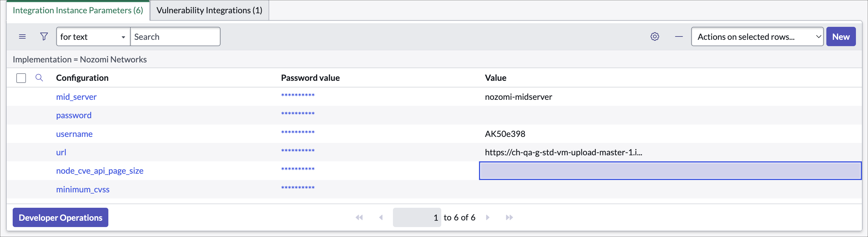Select the highlighted node_cve_api_page_size Value cell
Screen dimensions: 868x237
pos(670,171)
